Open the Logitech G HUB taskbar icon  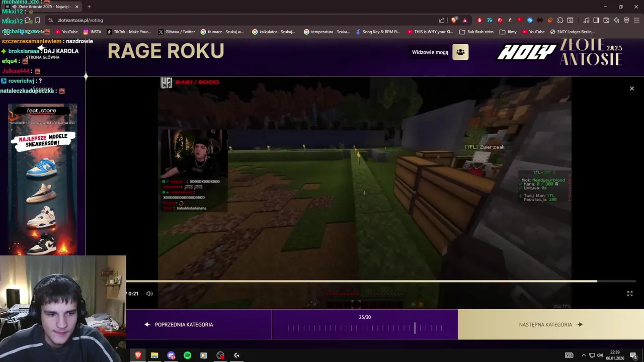[x=236, y=355]
